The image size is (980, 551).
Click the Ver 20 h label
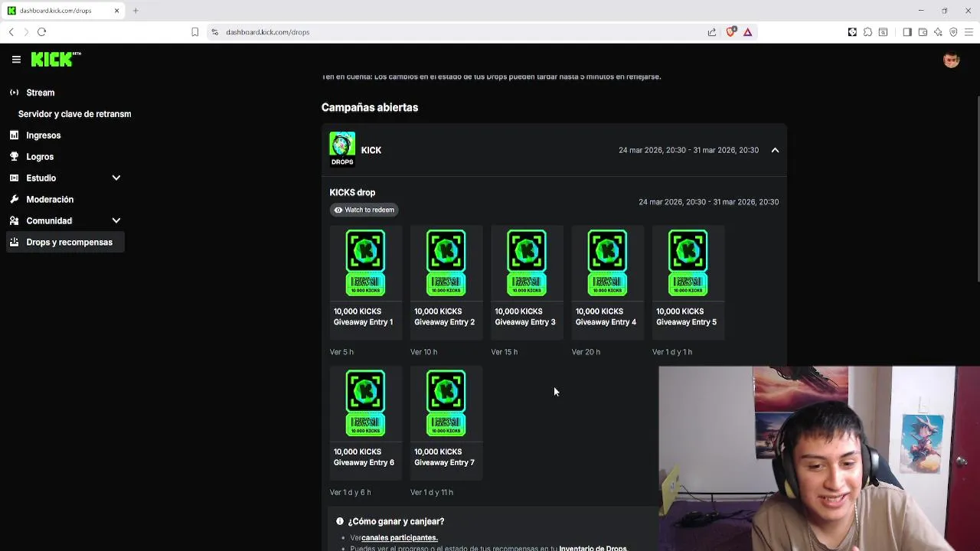click(x=586, y=352)
